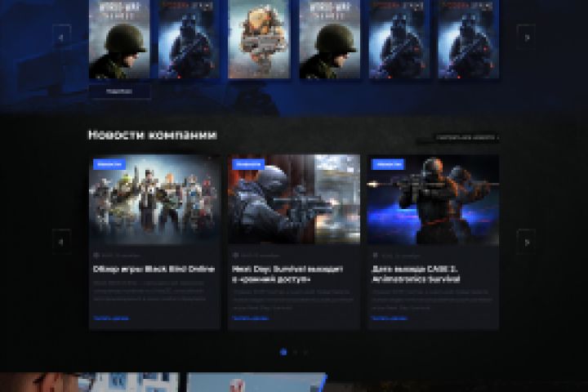The width and height of the screenshot is (588, 392).
Task: Open the CASE 2: Animatronics Survival news image
Action: (x=433, y=199)
